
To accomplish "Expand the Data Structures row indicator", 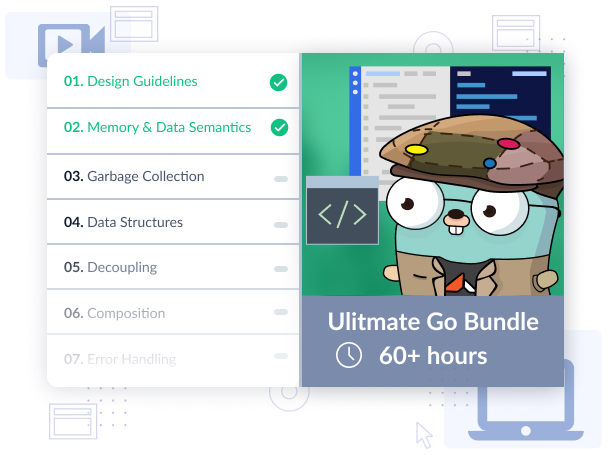I will pos(280,224).
